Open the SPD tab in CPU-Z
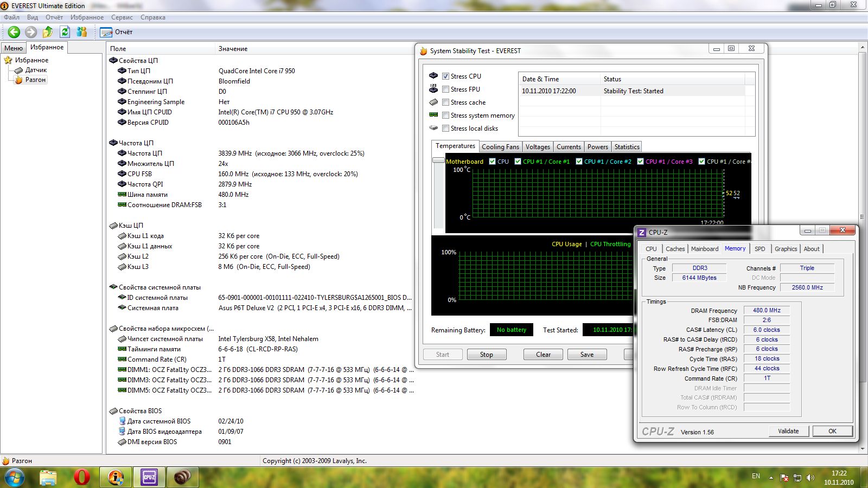The image size is (868, 488). (x=759, y=249)
